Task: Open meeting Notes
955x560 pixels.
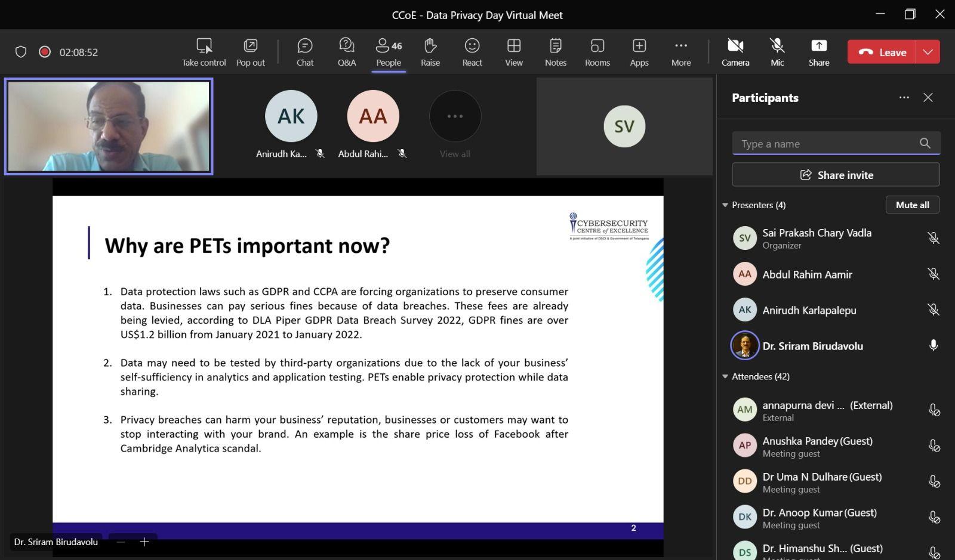Action: pos(556,52)
